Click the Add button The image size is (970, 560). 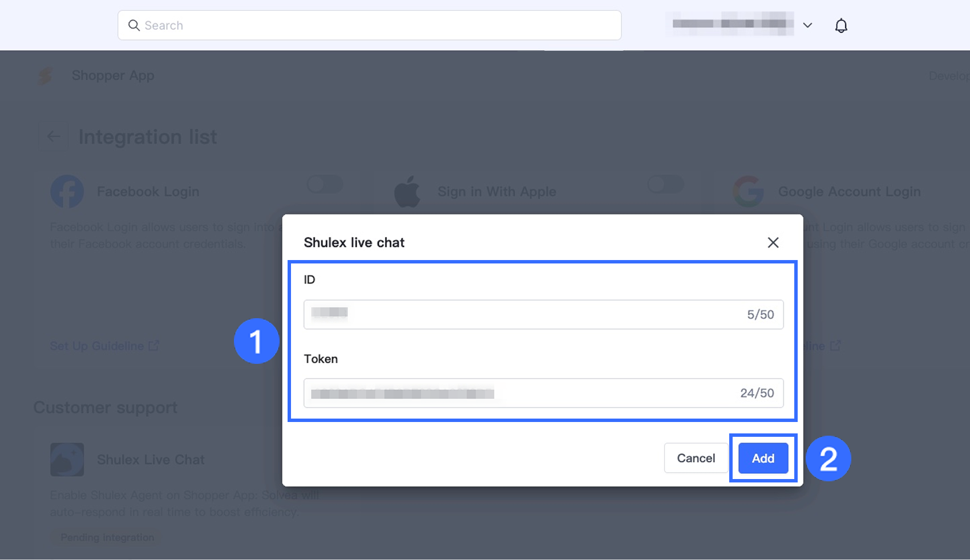(x=763, y=458)
